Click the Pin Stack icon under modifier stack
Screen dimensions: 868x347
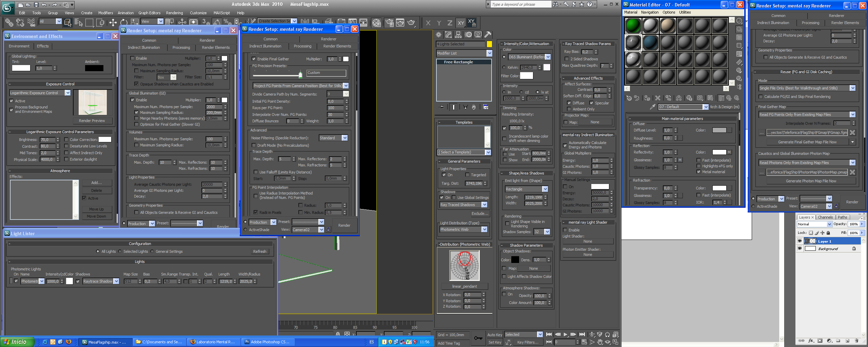click(441, 107)
